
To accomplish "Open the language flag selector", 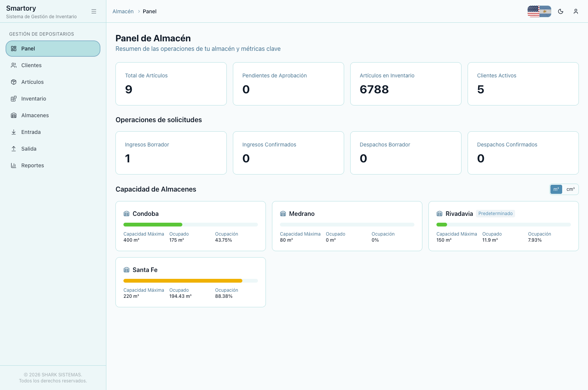I will pyautogui.click(x=539, y=11).
